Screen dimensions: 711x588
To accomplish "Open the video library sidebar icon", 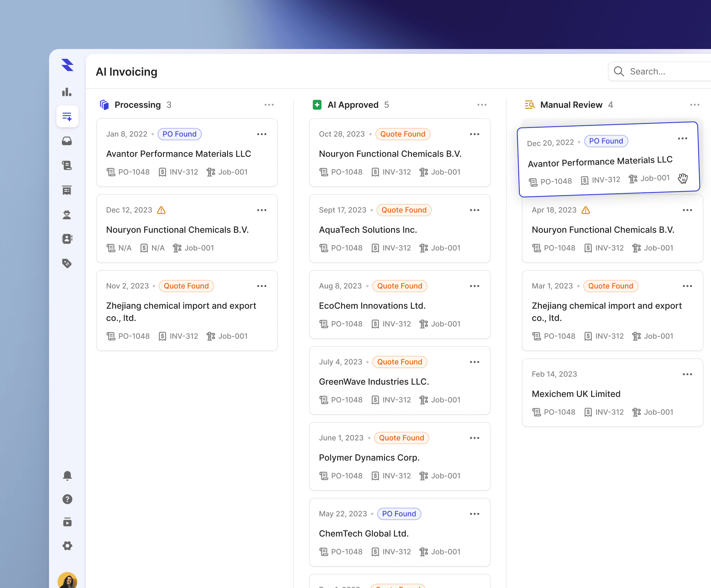I will 67,522.
